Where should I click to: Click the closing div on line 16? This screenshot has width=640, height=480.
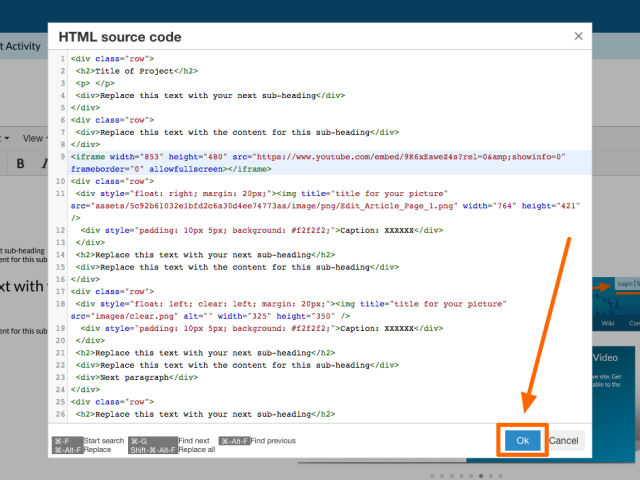pyautogui.click(x=85, y=279)
